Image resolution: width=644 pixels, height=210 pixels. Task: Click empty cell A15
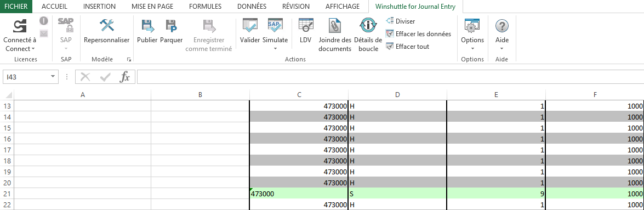83,128
